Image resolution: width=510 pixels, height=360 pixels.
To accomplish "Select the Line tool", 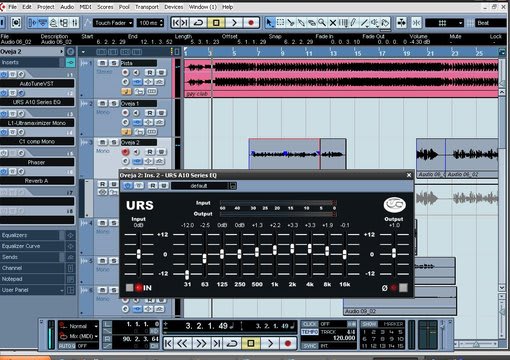I will pyautogui.click(x=364, y=23).
